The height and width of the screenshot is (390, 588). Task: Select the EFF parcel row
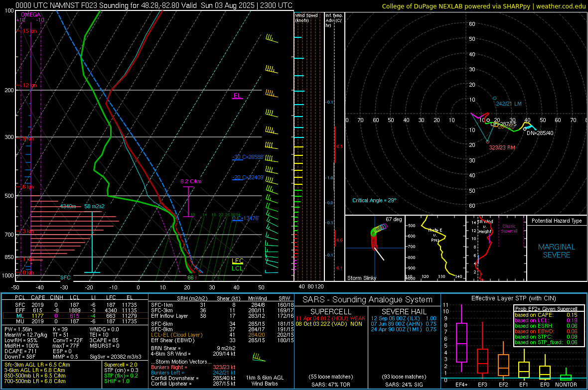click(75, 310)
